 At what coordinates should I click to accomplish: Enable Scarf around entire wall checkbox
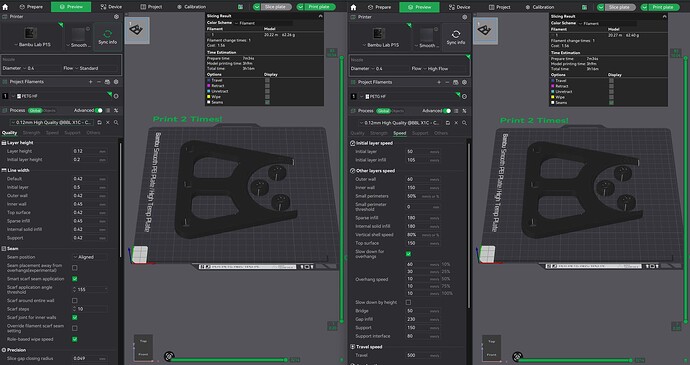coord(75,301)
